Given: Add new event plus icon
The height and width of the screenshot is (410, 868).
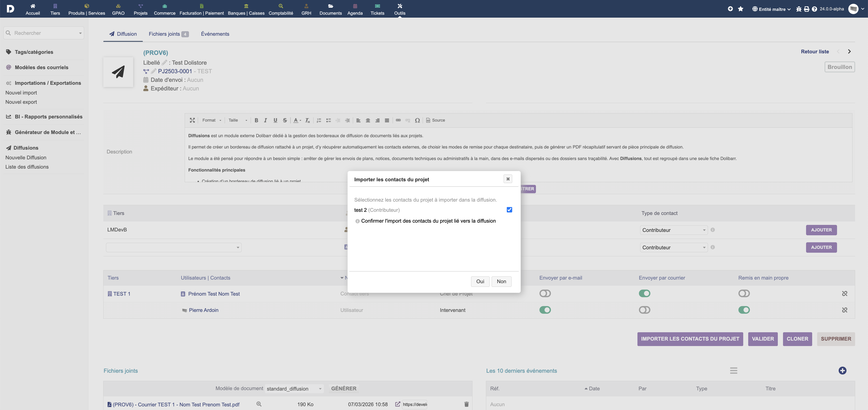Looking at the screenshot, I should click(x=842, y=371).
